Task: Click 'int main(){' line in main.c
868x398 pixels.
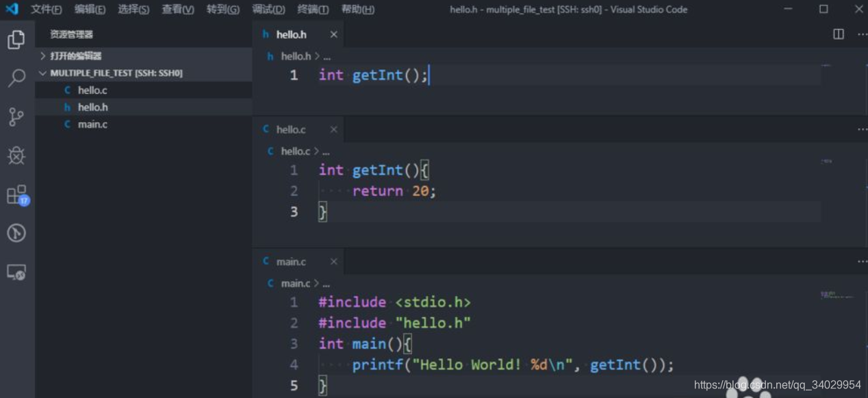Action: coord(365,344)
